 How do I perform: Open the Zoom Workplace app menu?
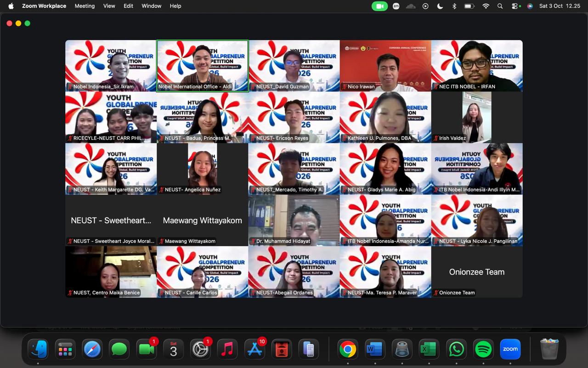[x=44, y=6]
